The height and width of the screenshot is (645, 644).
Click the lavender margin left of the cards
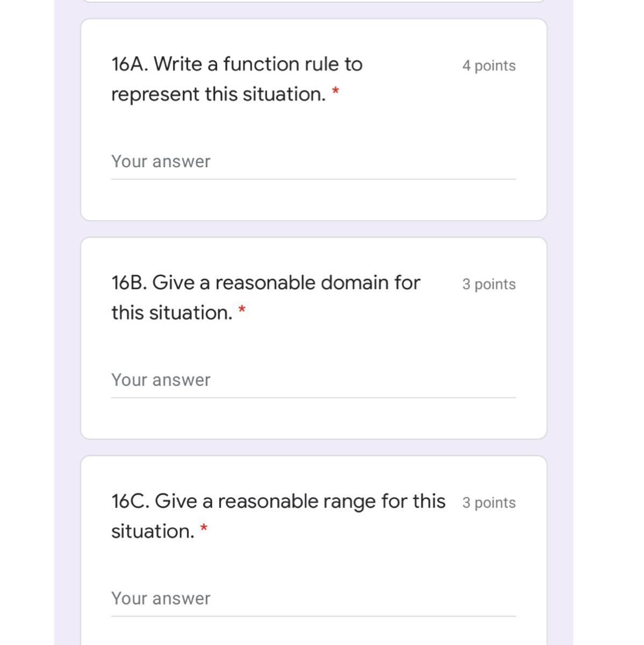[x=67, y=322]
